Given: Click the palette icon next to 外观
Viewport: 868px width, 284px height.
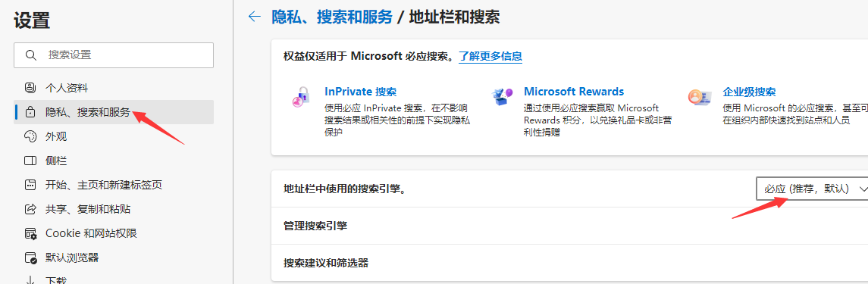Looking at the screenshot, I should click(30, 136).
